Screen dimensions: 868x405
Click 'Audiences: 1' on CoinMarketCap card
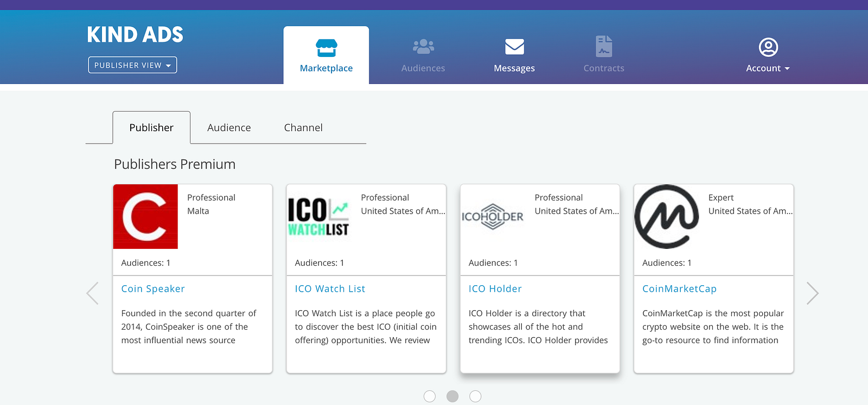(667, 263)
